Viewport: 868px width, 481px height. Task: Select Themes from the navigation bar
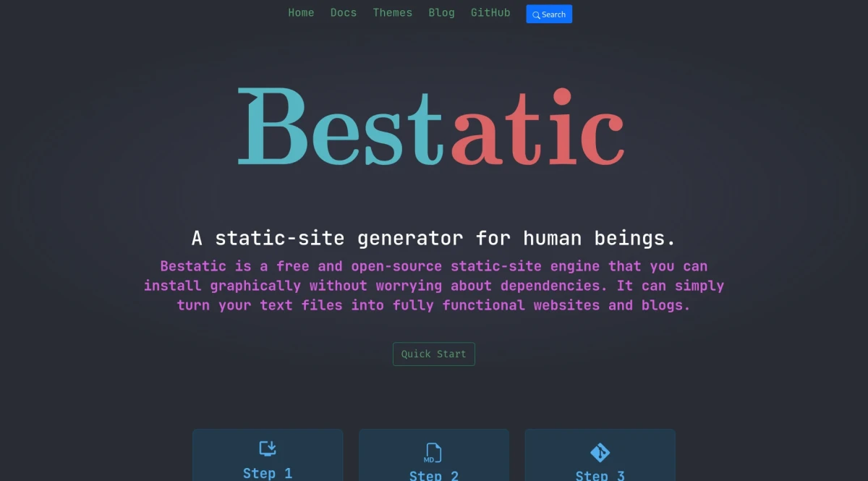392,12
